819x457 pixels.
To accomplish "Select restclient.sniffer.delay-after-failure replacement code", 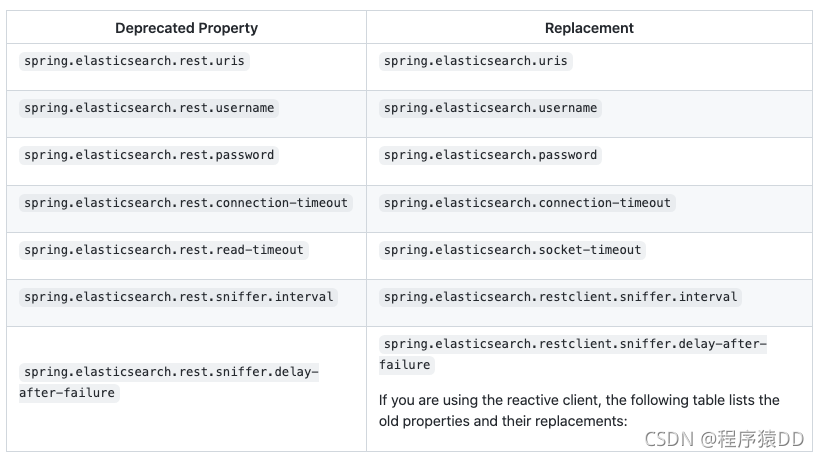I will (x=573, y=354).
